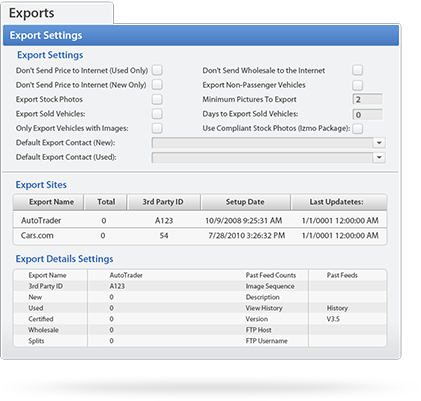Image resolution: width=421 pixels, height=401 pixels.
Task: Select the AutoTrader export site row
Action: coord(200,220)
